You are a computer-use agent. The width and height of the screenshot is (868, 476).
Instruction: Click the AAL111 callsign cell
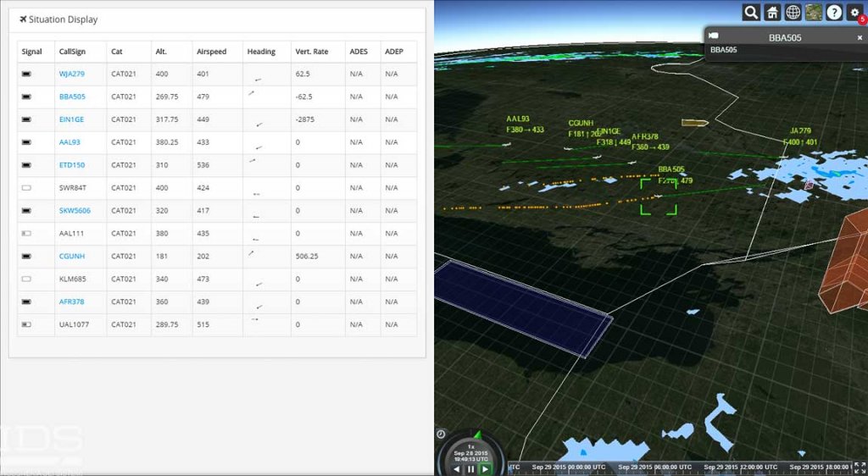click(71, 233)
